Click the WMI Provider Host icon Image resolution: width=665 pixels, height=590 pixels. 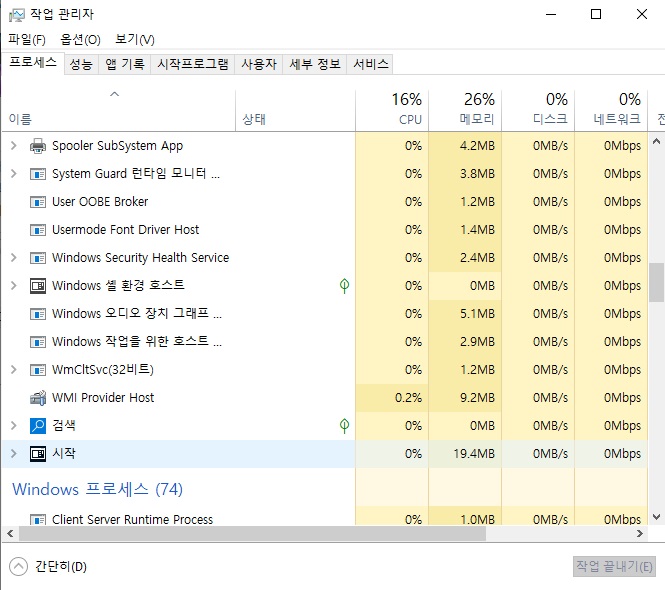[x=38, y=398]
